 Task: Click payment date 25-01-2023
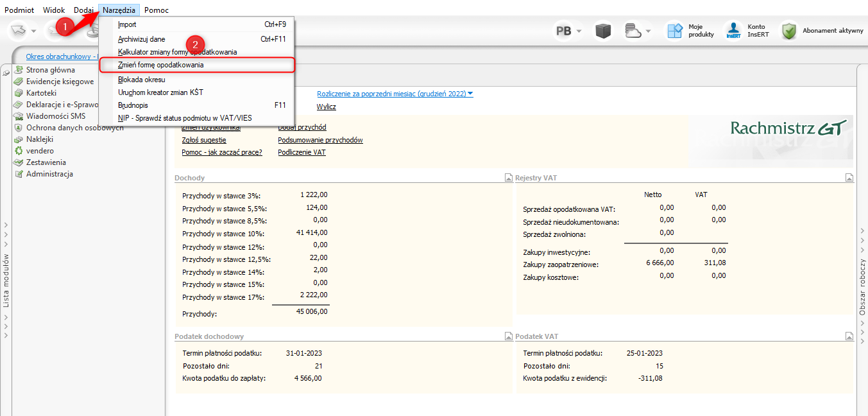(x=645, y=353)
